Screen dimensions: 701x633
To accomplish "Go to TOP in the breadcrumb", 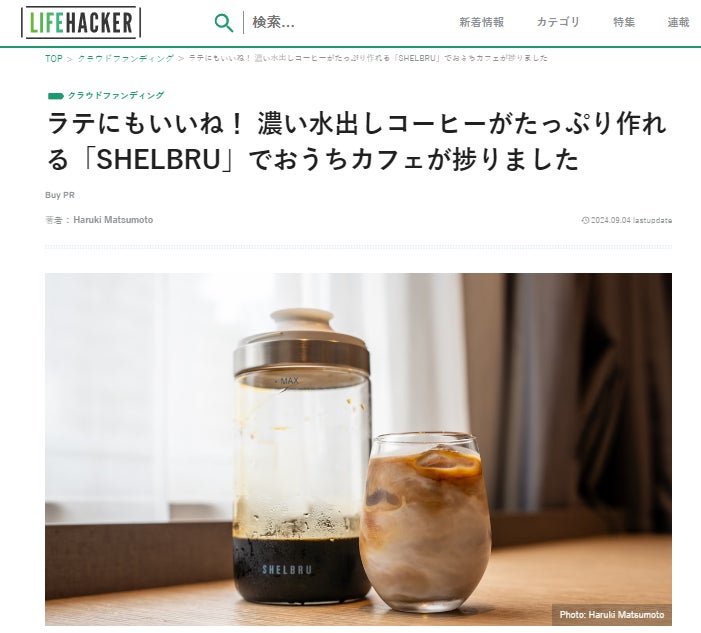I will tap(54, 59).
